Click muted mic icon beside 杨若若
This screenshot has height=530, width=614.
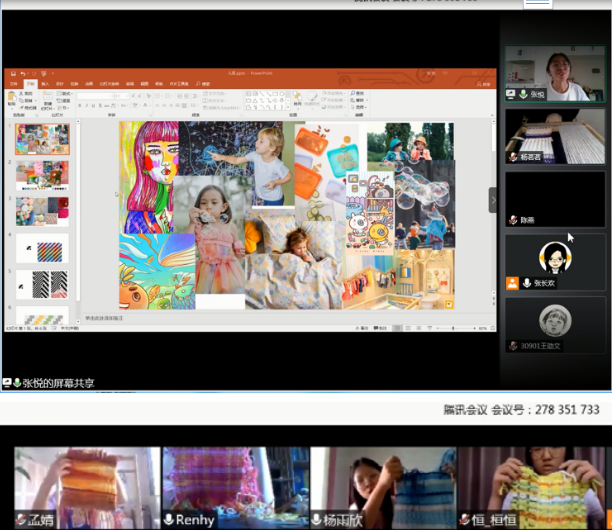[x=513, y=157]
